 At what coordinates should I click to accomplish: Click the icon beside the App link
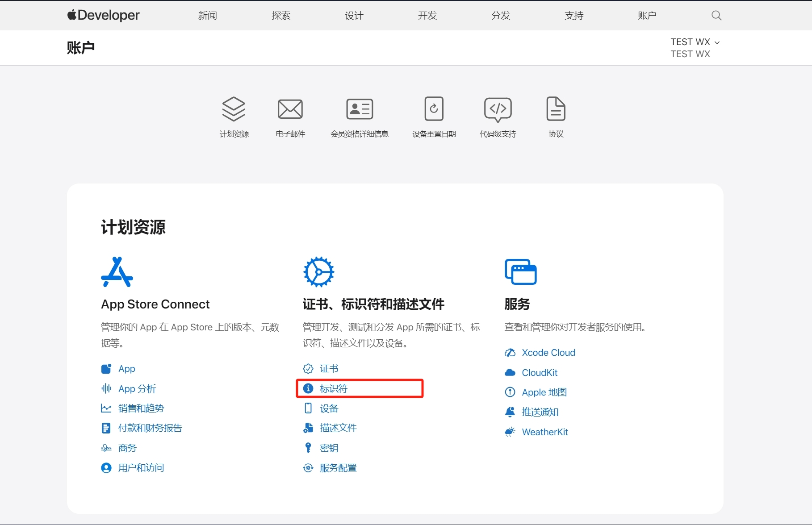click(106, 369)
